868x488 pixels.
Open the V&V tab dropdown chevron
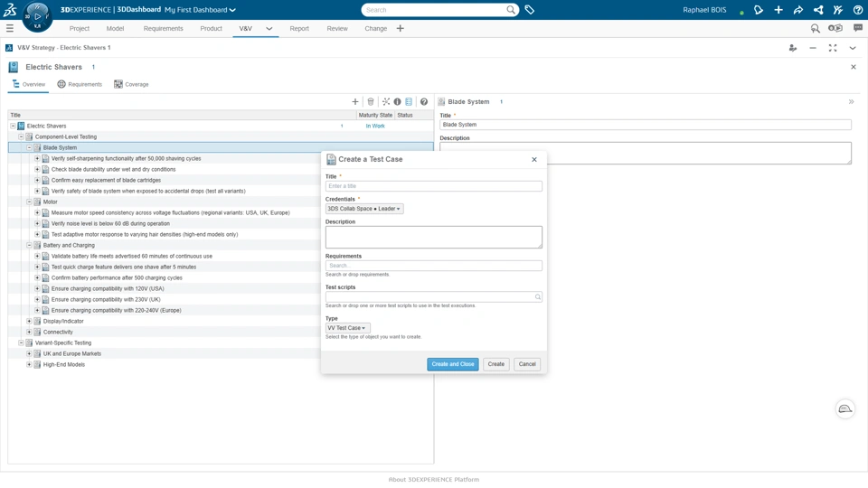[269, 29]
